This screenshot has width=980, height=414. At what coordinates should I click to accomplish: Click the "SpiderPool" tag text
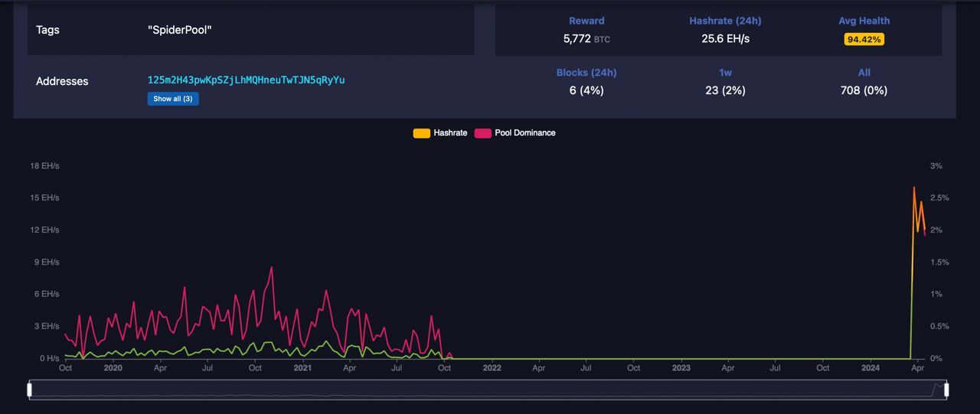[x=179, y=30]
